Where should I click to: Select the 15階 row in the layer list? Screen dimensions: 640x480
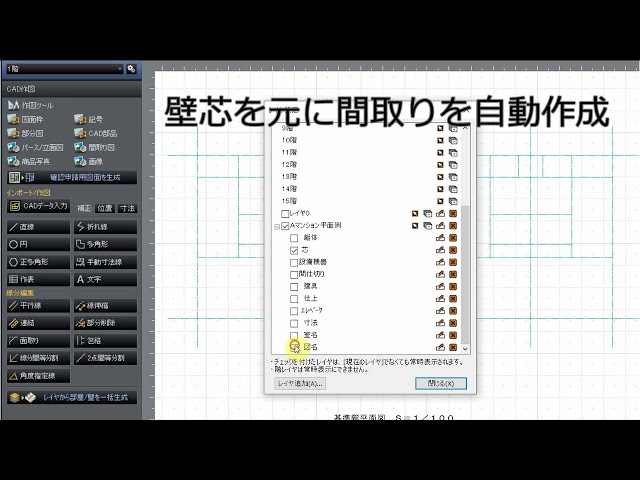tap(369, 201)
